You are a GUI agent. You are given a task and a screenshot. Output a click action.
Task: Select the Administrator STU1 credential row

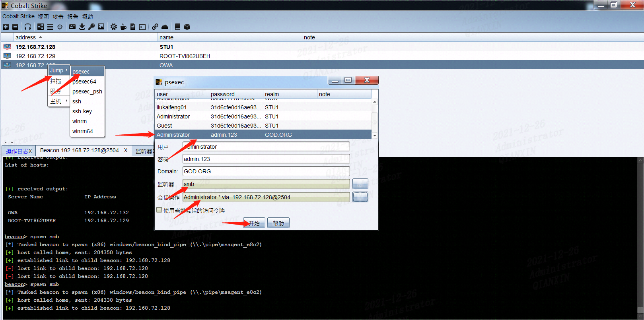[x=263, y=116]
